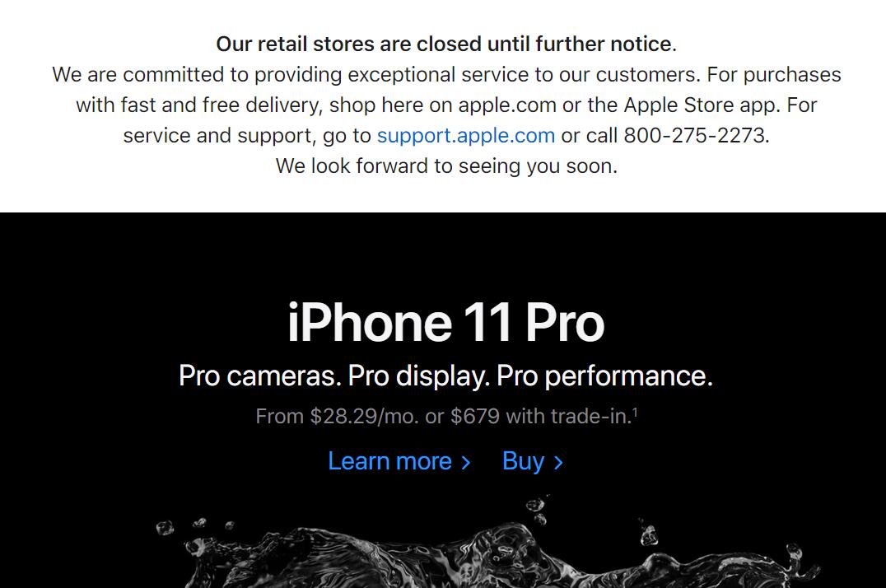Click the Buy link
This screenshot has height=588, width=886.
pos(532,461)
